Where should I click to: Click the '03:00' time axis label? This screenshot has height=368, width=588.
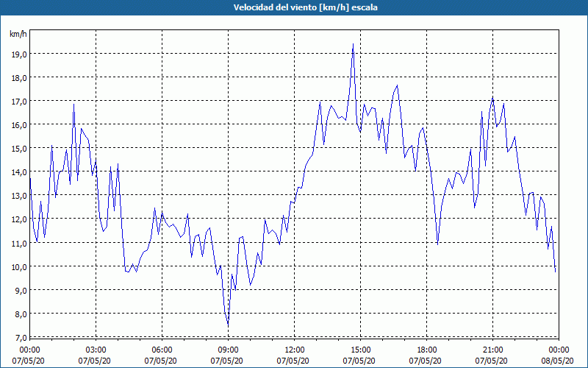point(96,350)
